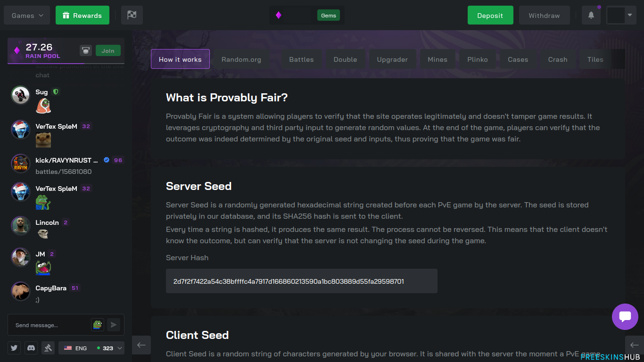Click the shield badge beside Sug's username
Viewport: 644px width, 362px height.
point(56,91)
